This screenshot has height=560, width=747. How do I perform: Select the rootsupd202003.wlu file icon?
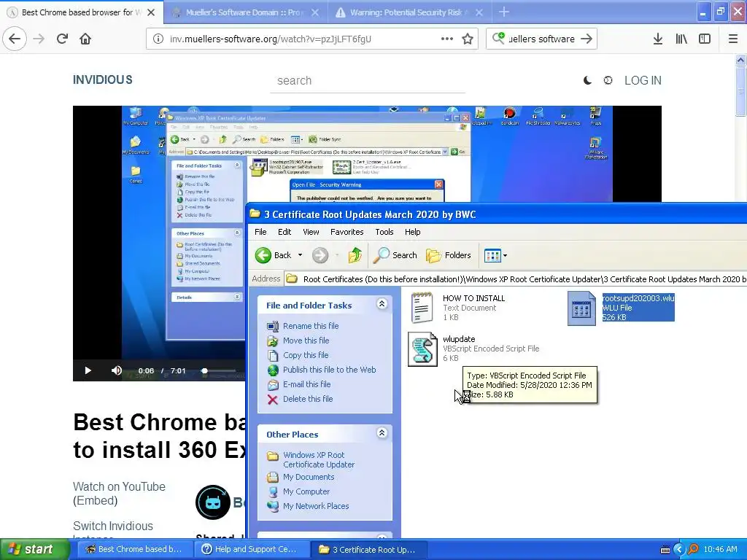tap(581, 308)
